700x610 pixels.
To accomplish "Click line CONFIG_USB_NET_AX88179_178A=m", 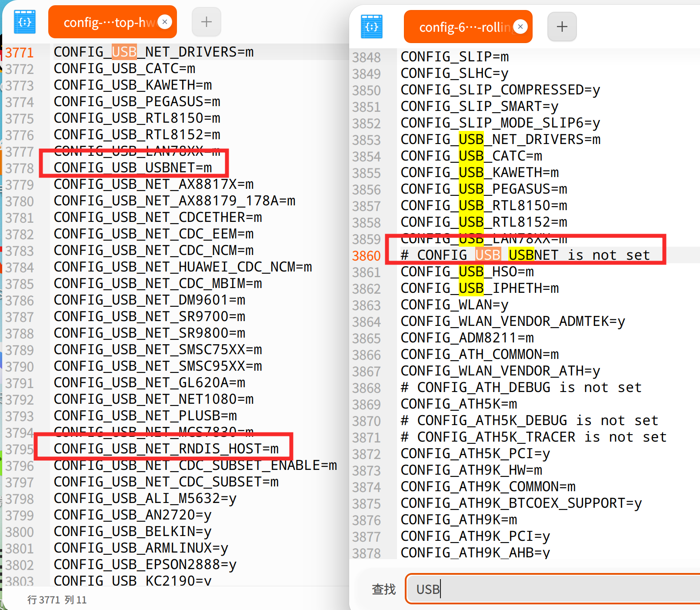I will 174,201.
